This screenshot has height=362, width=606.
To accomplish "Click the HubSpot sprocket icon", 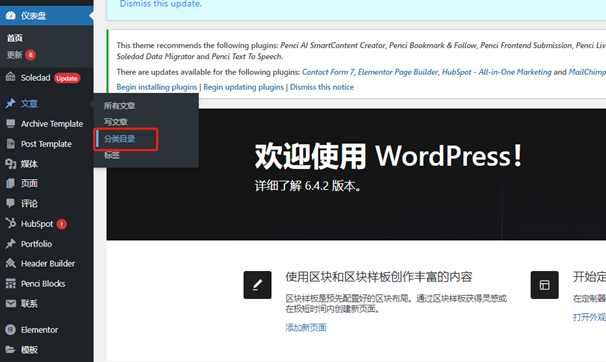I will tap(10, 223).
